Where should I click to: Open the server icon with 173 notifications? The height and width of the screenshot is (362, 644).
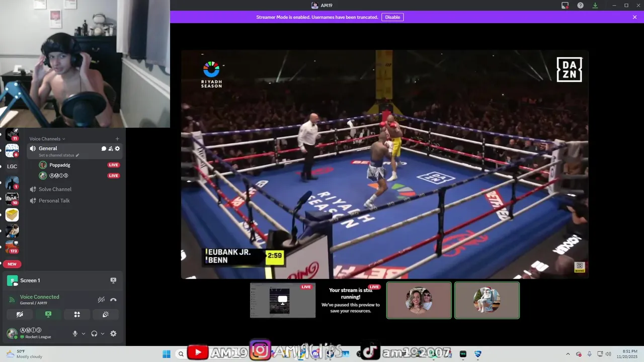click(12, 247)
